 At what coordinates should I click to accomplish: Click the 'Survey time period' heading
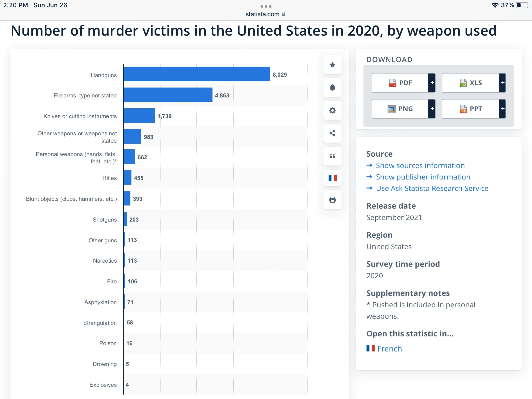click(403, 264)
